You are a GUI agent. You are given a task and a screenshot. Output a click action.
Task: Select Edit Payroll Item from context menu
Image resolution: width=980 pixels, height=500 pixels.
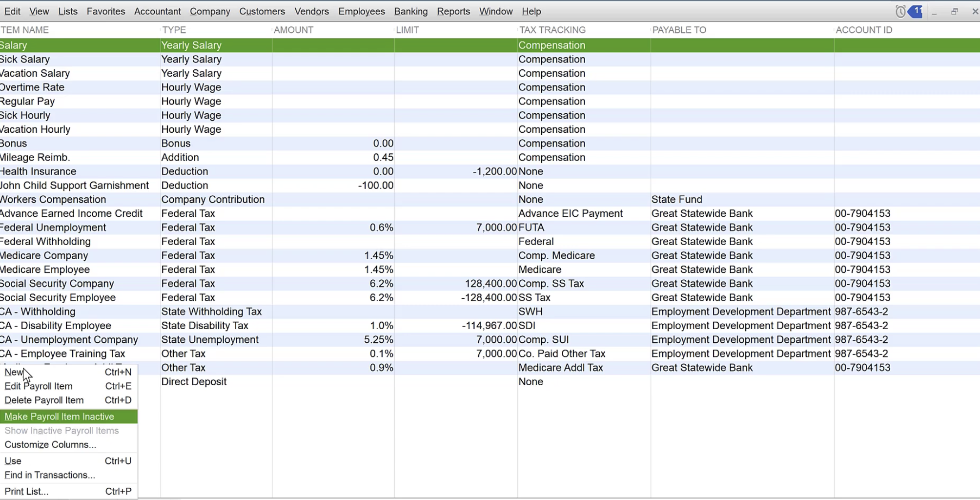(x=39, y=386)
